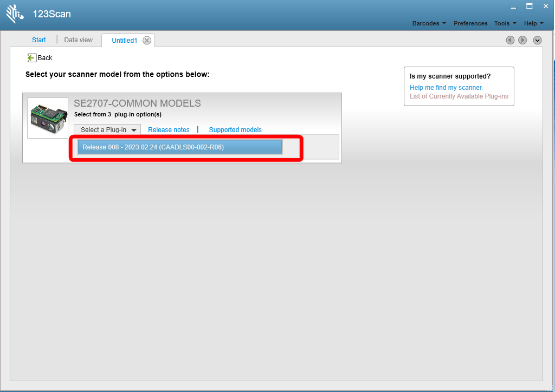The height and width of the screenshot is (392, 555).
Task: Switch to the Data view tab
Action: click(x=78, y=40)
